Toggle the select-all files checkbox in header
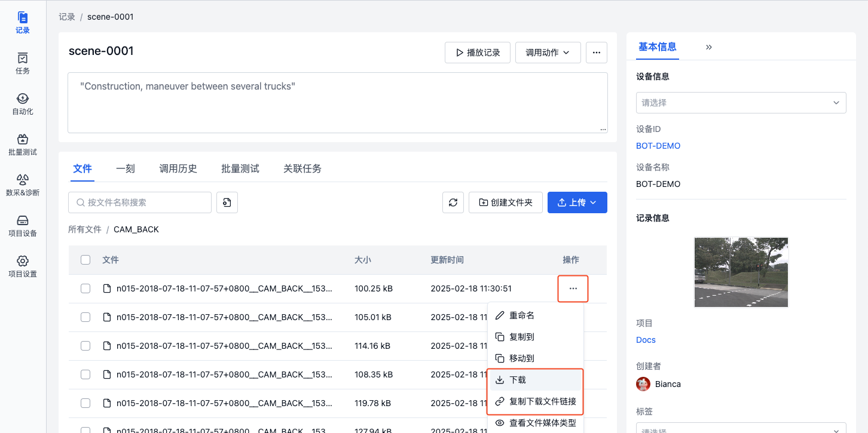Image resolution: width=868 pixels, height=433 pixels. click(85, 260)
